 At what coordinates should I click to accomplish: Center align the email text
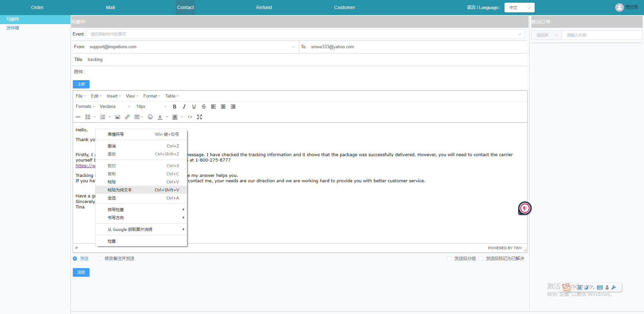[x=223, y=107]
